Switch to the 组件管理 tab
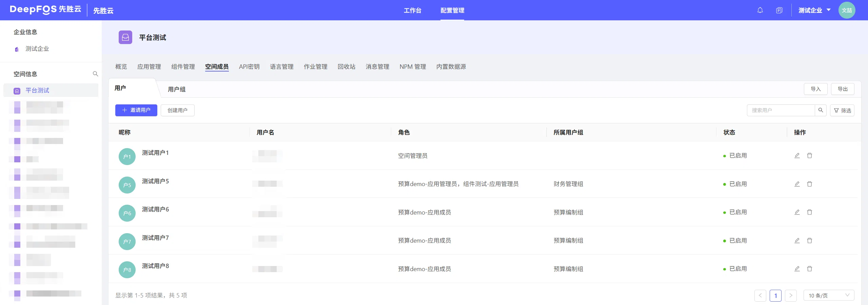The height and width of the screenshot is (305, 868). tap(183, 67)
